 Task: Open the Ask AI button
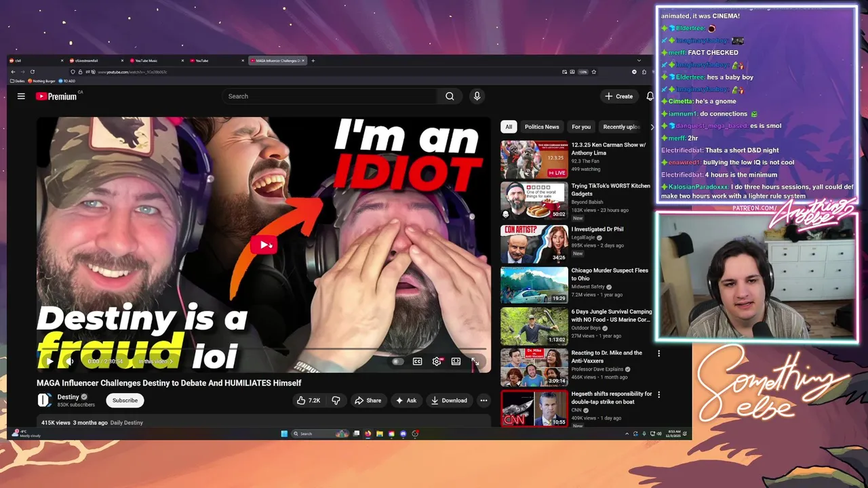coord(406,401)
